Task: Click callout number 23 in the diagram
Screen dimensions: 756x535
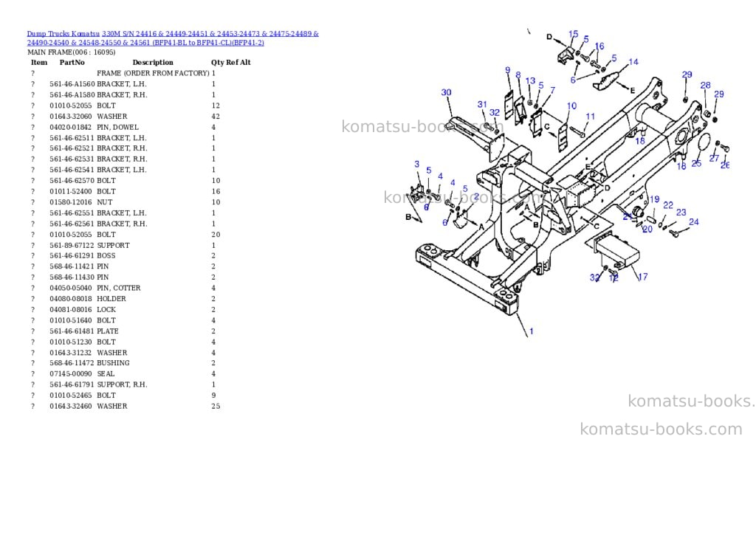Action: [x=681, y=212]
